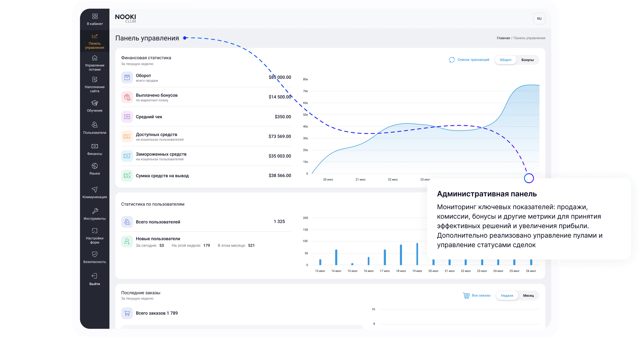
Task: Select the Месяц orders period
Action: coord(528,296)
